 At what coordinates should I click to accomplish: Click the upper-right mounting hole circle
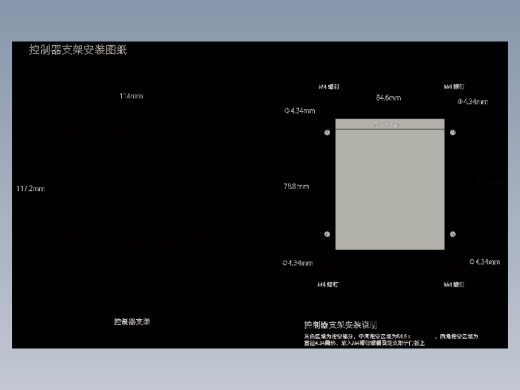coord(453,133)
